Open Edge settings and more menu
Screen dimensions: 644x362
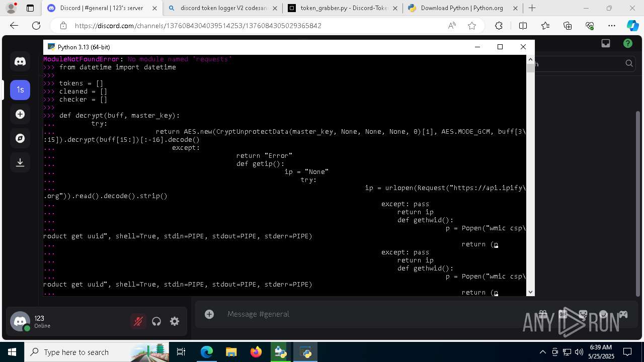click(x=612, y=26)
